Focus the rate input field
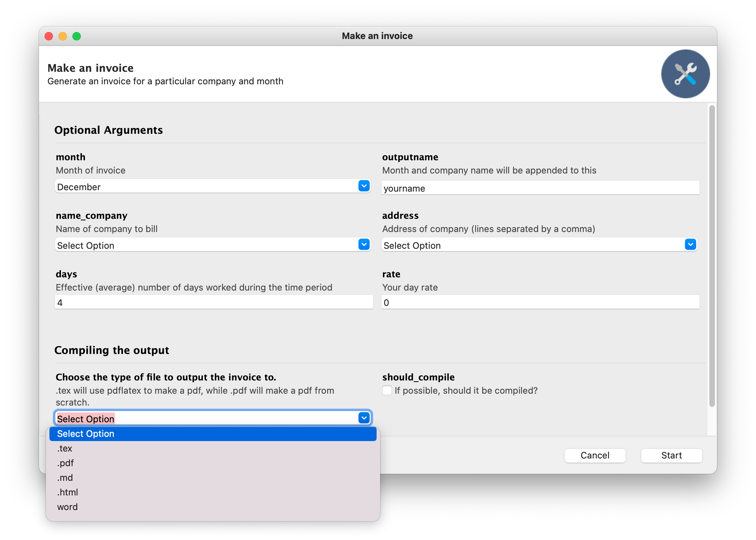Viewport: 756px width, 540px height. tap(540, 302)
